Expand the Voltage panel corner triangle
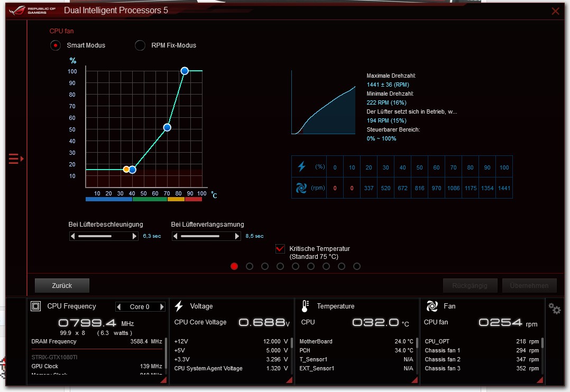 point(289,380)
